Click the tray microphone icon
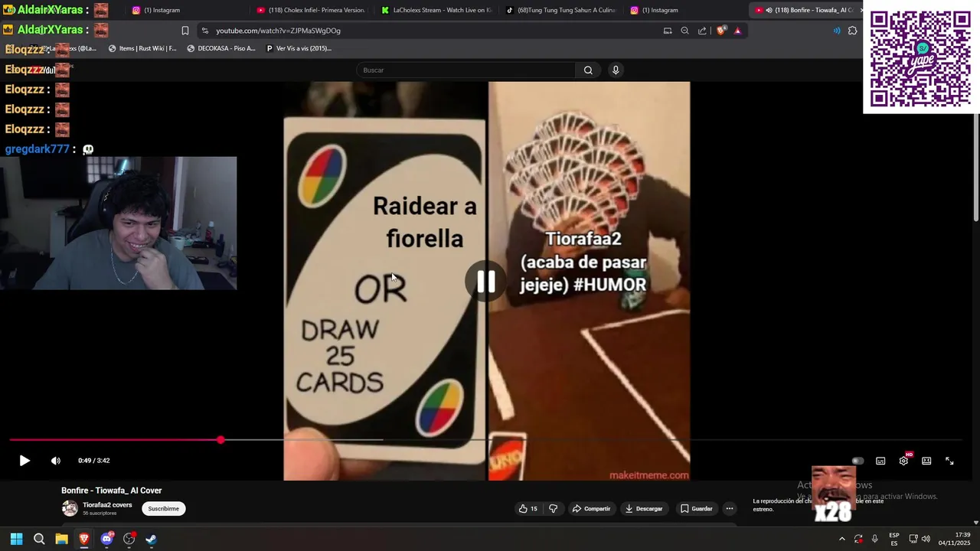The image size is (980, 551). coord(875,539)
